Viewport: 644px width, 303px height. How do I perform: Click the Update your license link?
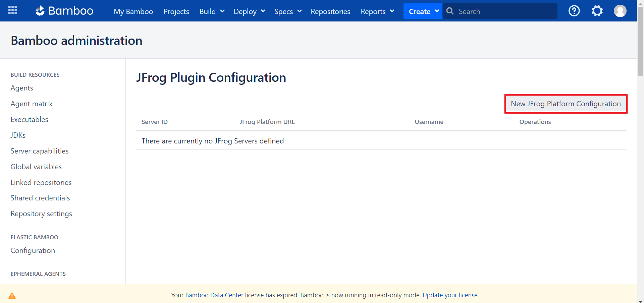coord(450,295)
